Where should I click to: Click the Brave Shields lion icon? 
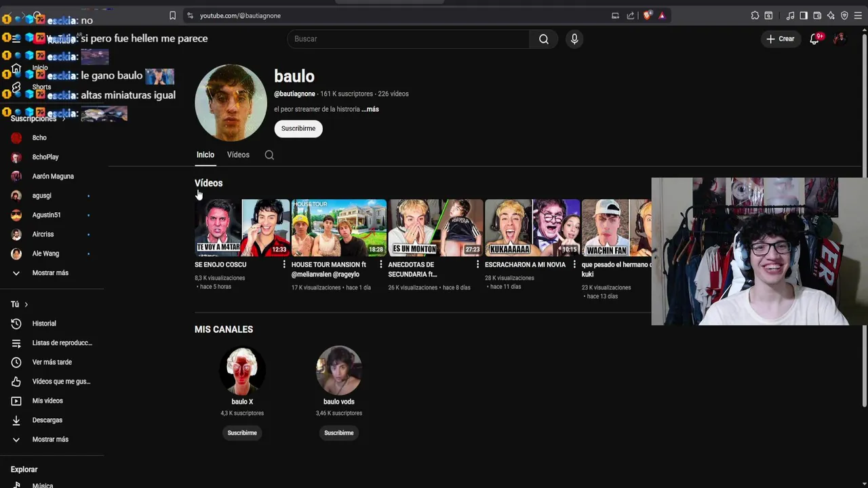(x=648, y=16)
